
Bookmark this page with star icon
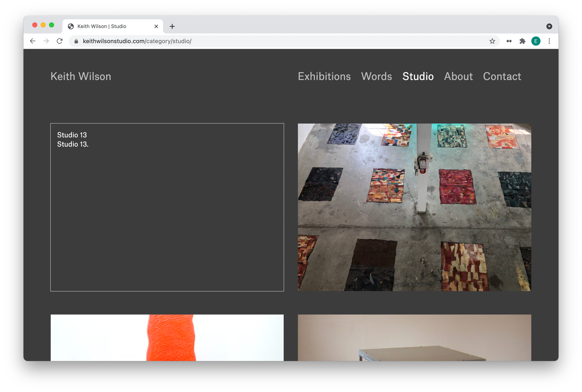pos(492,41)
